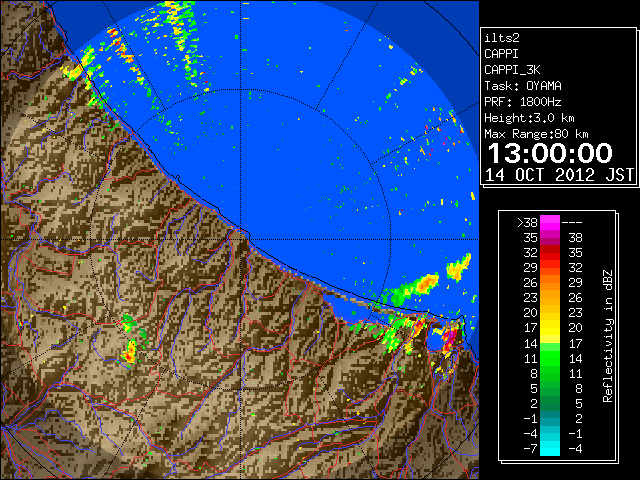Click the 'Task: OYAMA' line

pyautogui.click(x=523, y=86)
